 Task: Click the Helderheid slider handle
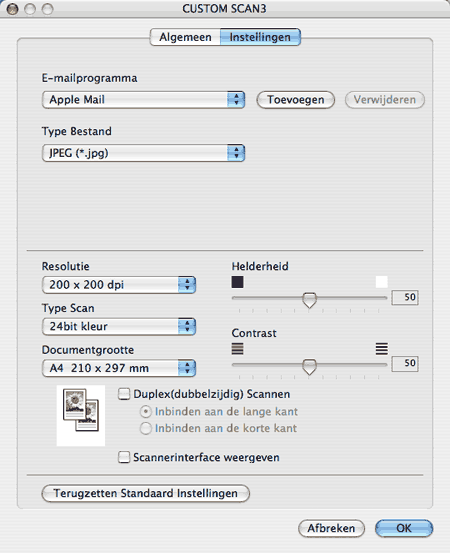(x=310, y=300)
